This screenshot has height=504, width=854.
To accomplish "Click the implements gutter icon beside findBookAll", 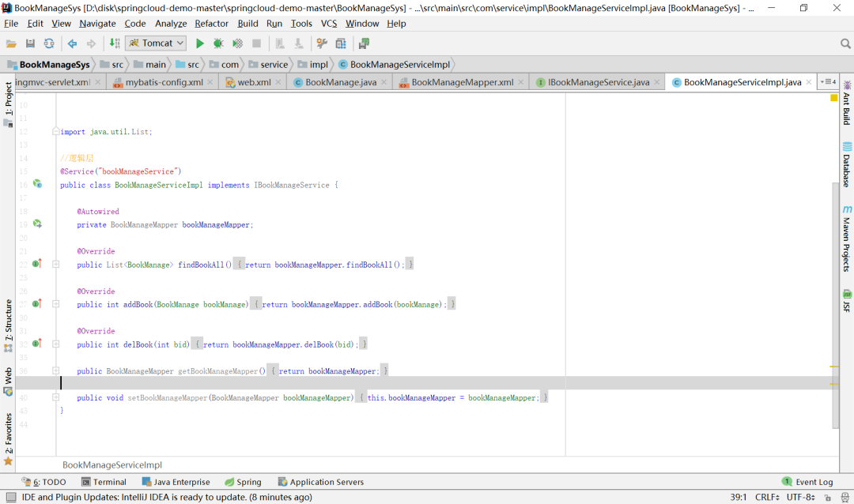I will pyautogui.click(x=37, y=263).
